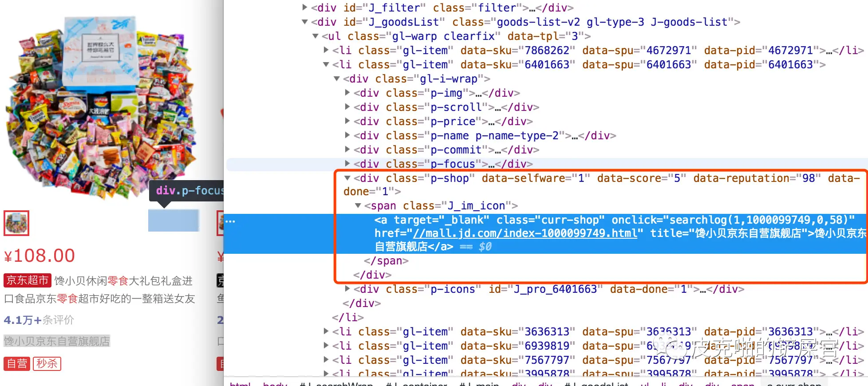868x386 pixels.
Task: Select the a.curr-shop breadcrumb item
Action: pos(794,382)
